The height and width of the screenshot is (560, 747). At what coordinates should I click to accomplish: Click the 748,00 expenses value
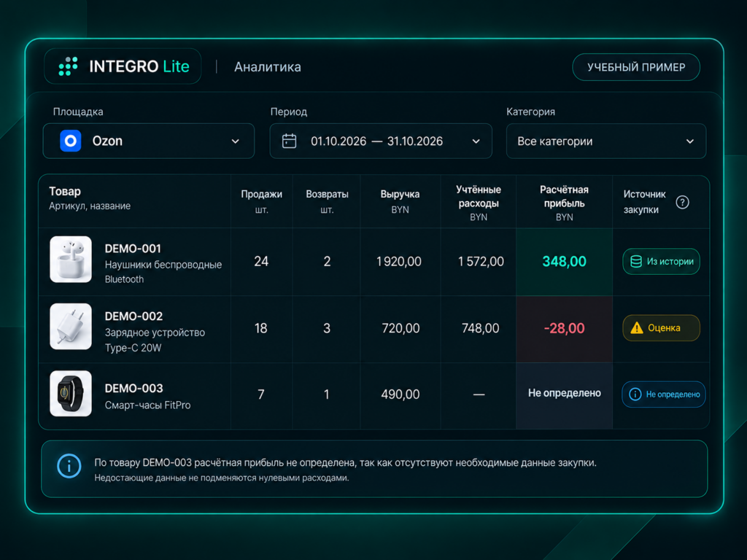coord(480,328)
